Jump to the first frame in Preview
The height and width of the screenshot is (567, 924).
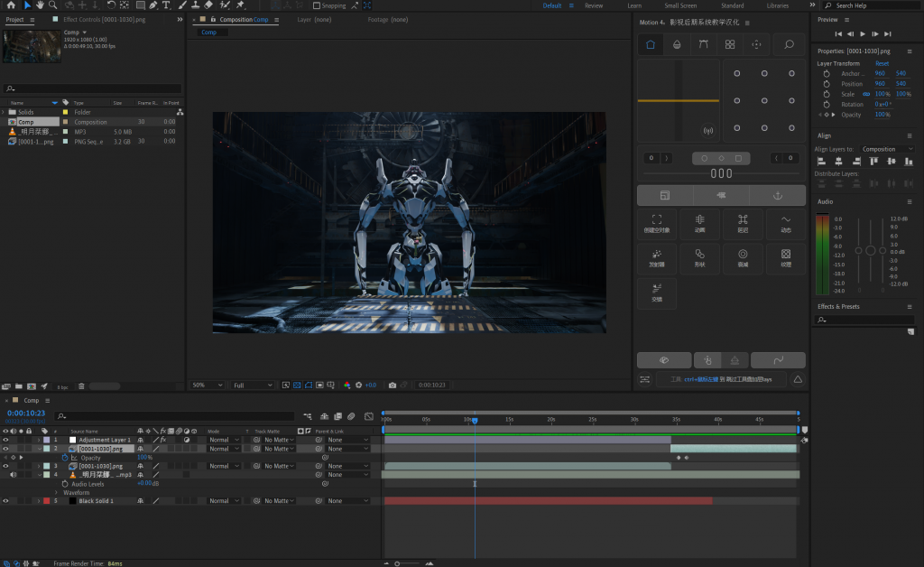[x=838, y=34]
